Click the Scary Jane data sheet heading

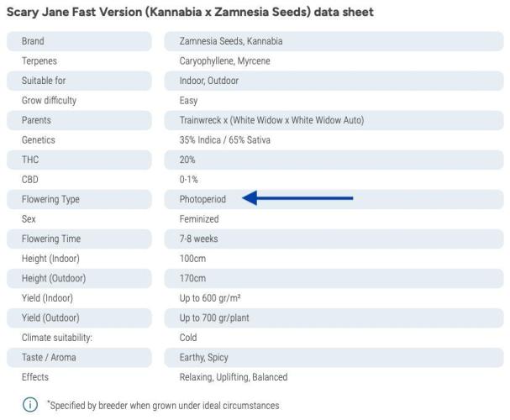tap(190, 13)
